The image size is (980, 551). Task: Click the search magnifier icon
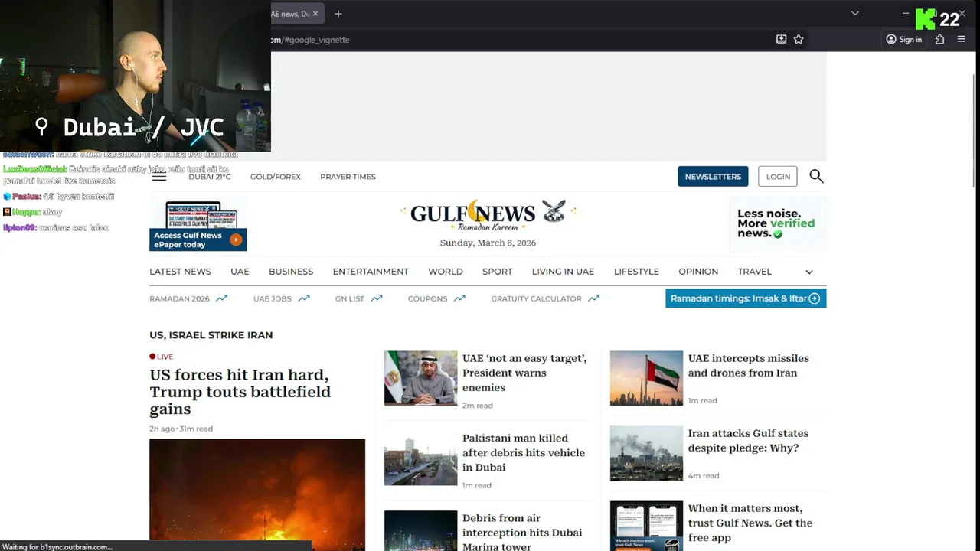click(816, 176)
